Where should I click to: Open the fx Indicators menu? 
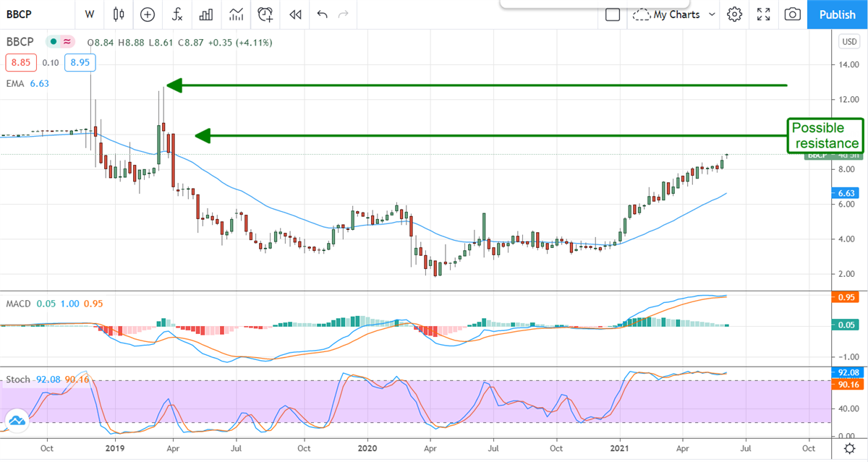(176, 14)
